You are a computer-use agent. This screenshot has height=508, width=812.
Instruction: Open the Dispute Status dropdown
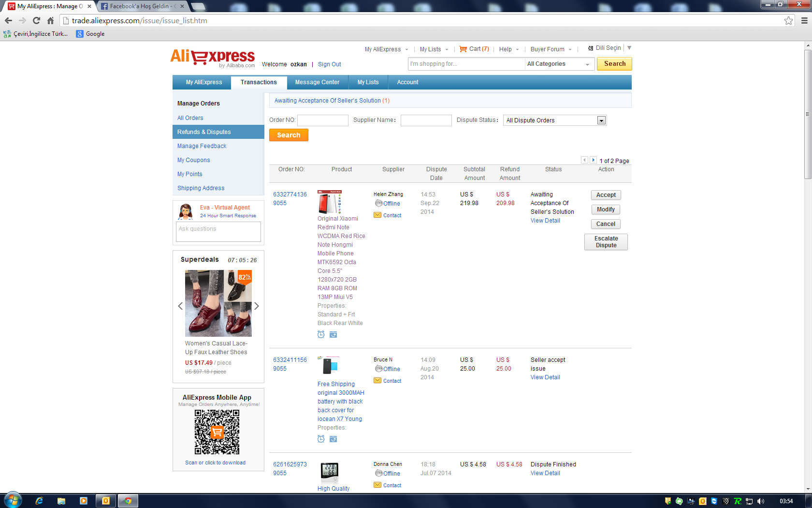pos(555,120)
